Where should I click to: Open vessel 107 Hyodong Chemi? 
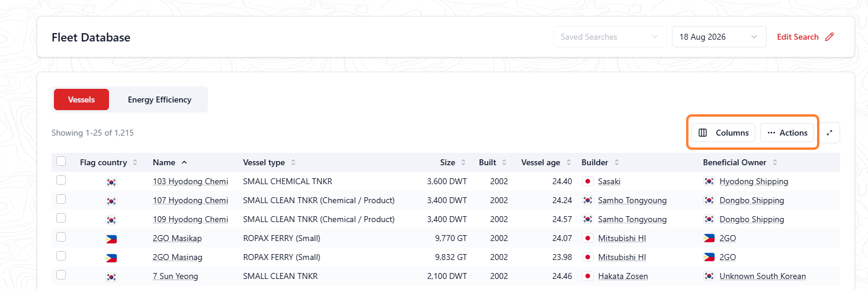[x=190, y=200]
